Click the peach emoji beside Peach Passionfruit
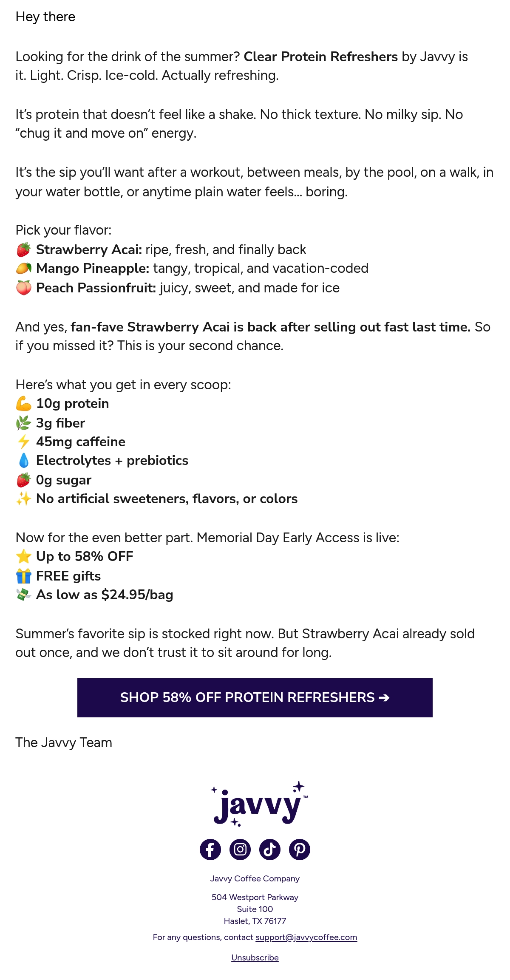 coord(24,288)
